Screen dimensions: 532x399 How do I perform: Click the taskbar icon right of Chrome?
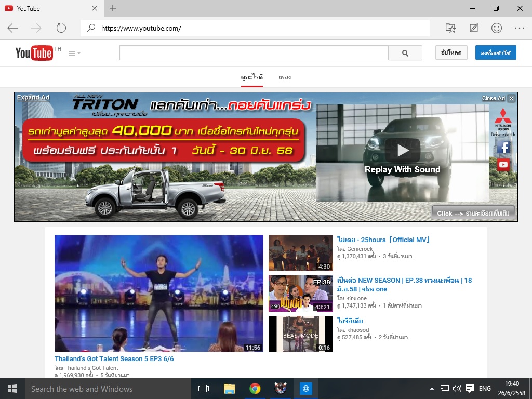pyautogui.click(x=281, y=389)
